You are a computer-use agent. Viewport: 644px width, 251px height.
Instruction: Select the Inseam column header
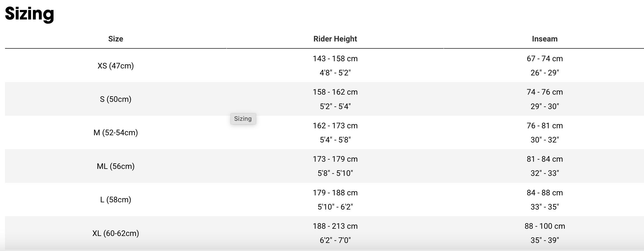coord(545,39)
